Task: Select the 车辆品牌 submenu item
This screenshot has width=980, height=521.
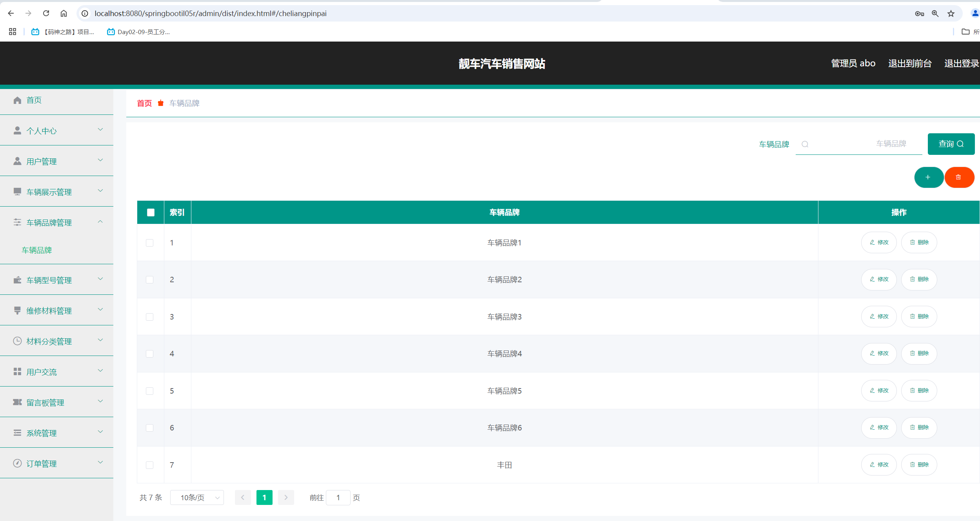Action: (x=37, y=250)
